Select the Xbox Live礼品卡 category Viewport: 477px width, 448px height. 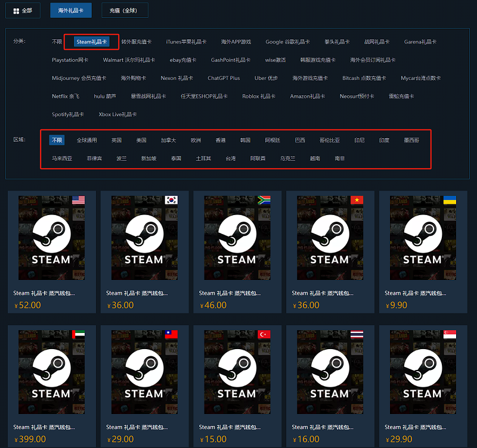[x=117, y=114]
